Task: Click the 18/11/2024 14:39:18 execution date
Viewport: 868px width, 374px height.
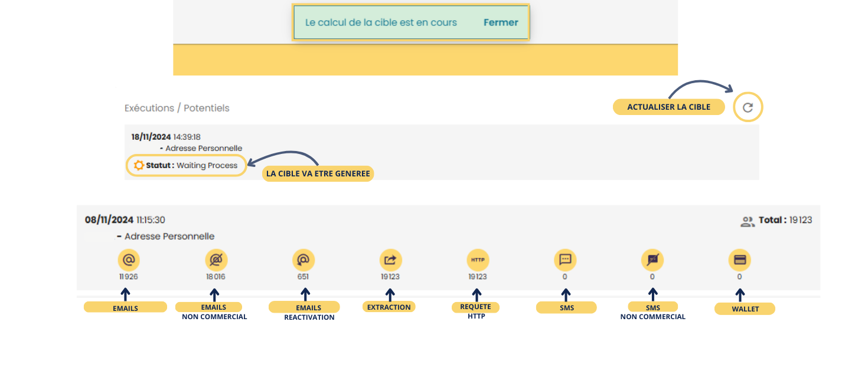Action: [166, 137]
